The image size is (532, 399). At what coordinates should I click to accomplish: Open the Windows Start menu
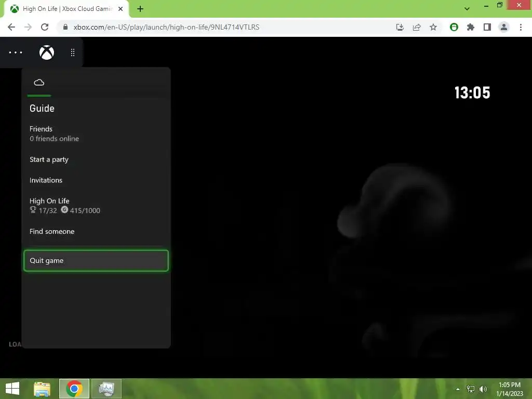12,389
